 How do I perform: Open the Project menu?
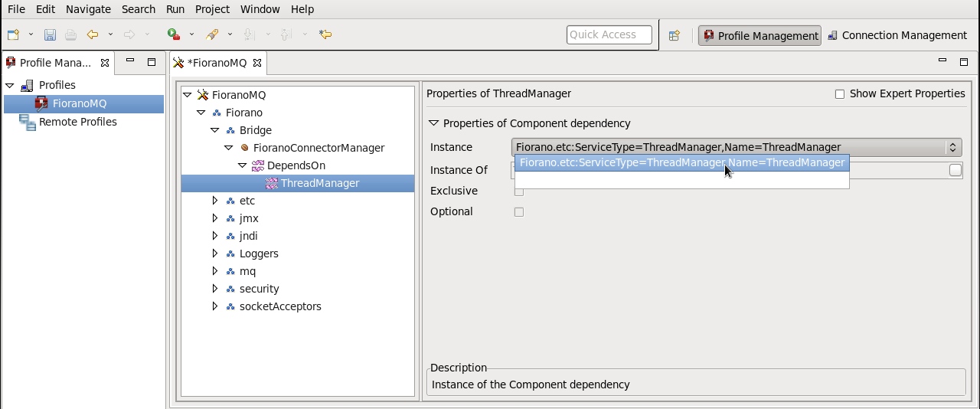pyautogui.click(x=212, y=9)
